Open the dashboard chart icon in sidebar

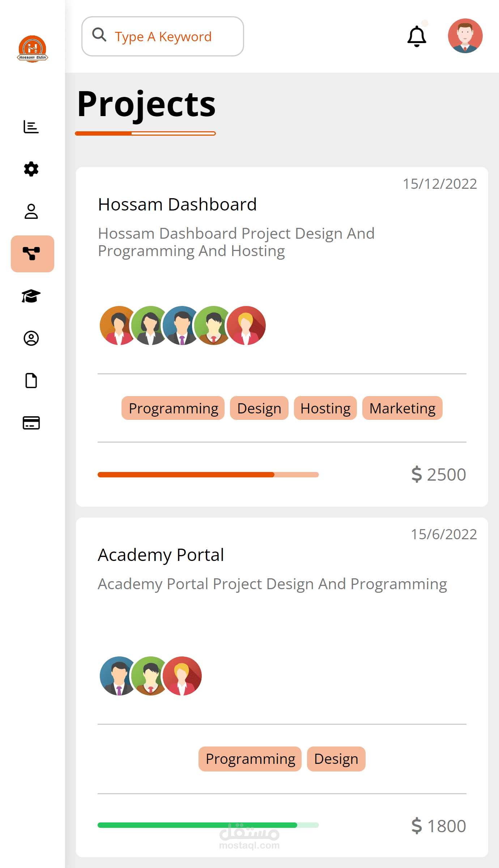coord(31,127)
